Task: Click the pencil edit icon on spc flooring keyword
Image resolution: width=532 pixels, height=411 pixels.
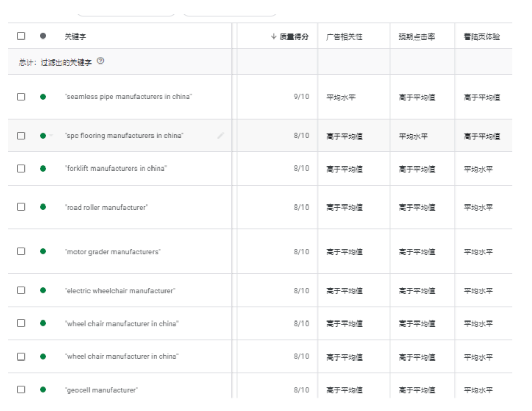Action: (x=221, y=136)
